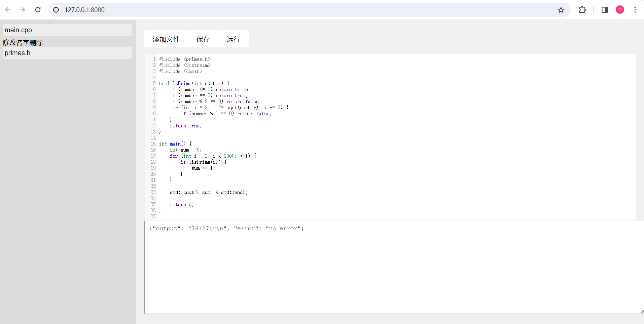
Task: Click the 'sum += i;' line
Action: click(203, 168)
